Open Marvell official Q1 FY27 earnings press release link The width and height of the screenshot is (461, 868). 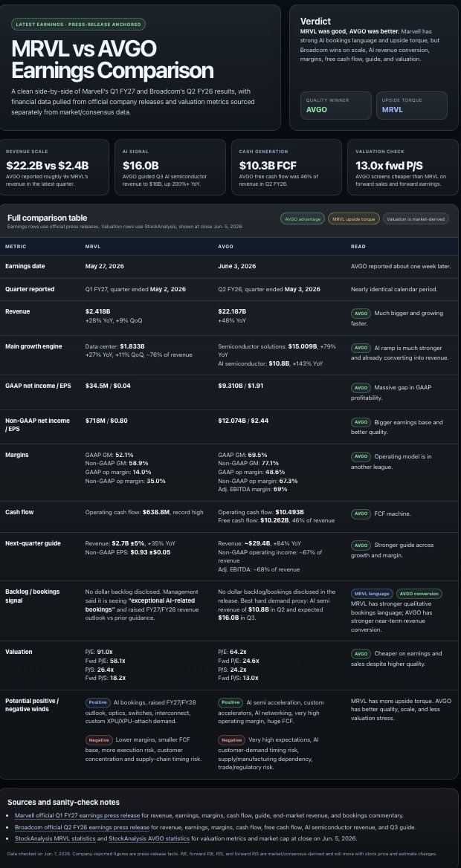(77, 815)
